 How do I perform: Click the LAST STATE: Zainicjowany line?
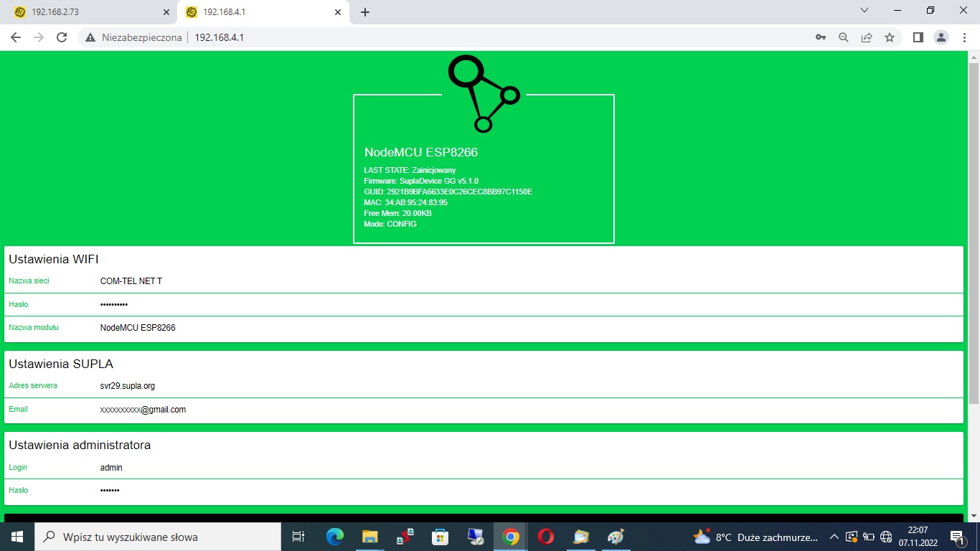coord(410,170)
